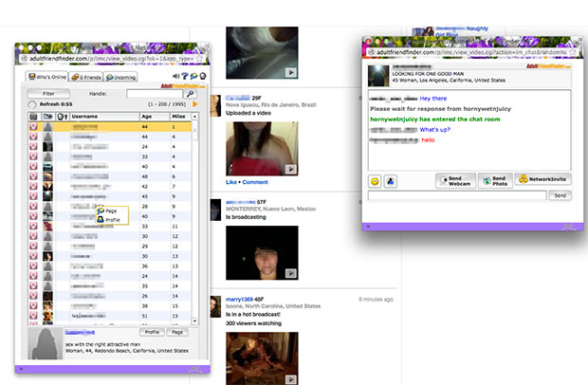Play the broadcast from the 57F Monterrey user

290,273
